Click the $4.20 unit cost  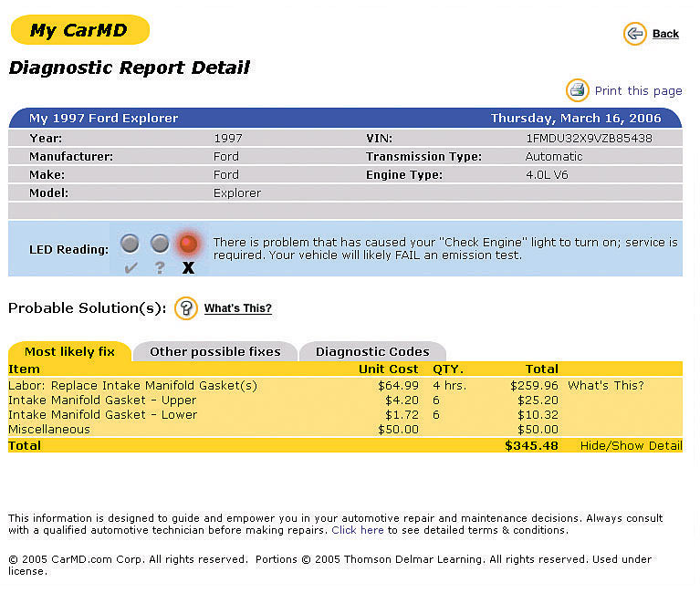[x=402, y=401]
